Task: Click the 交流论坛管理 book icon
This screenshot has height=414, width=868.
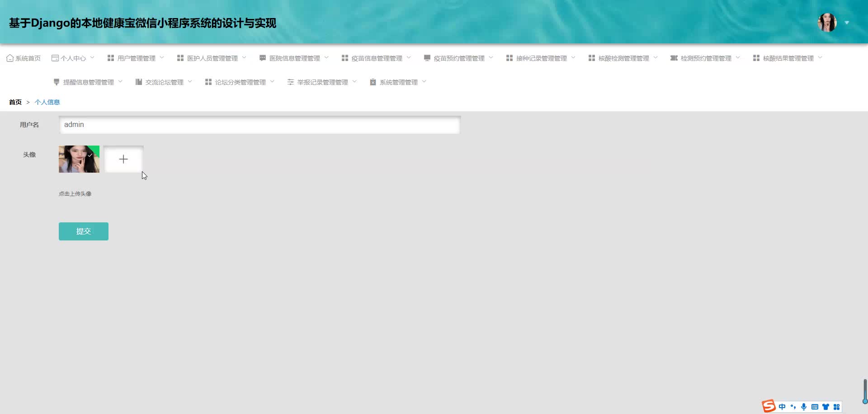Action: point(138,81)
